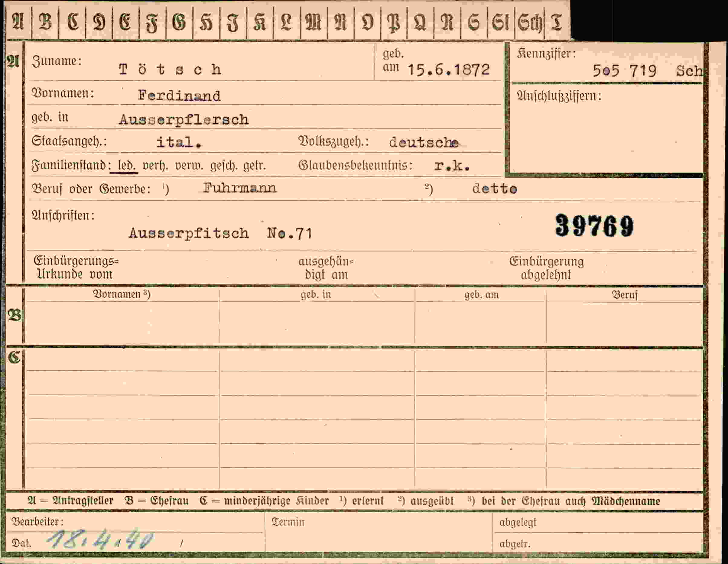Click index tab letter 'M'

click(x=313, y=23)
